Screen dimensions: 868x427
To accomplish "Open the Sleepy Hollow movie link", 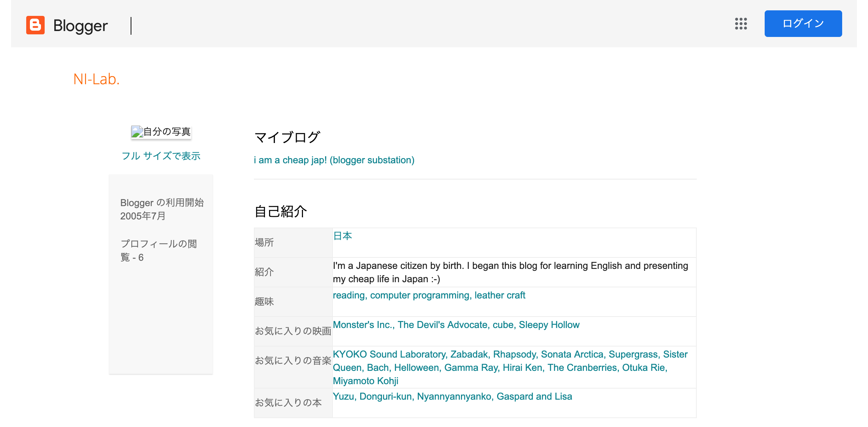I will pos(549,325).
